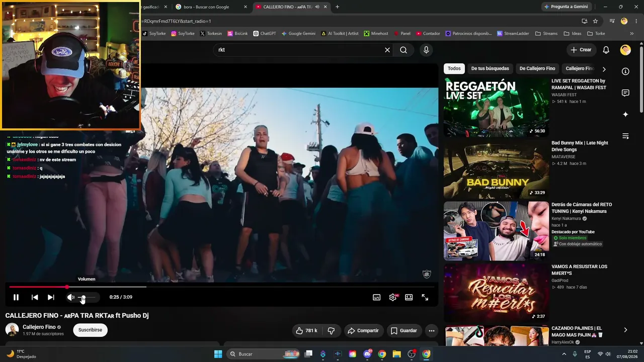Open the StreamLadder bookmark
Image resolution: width=644 pixels, height=362 pixels.
[x=513, y=34]
